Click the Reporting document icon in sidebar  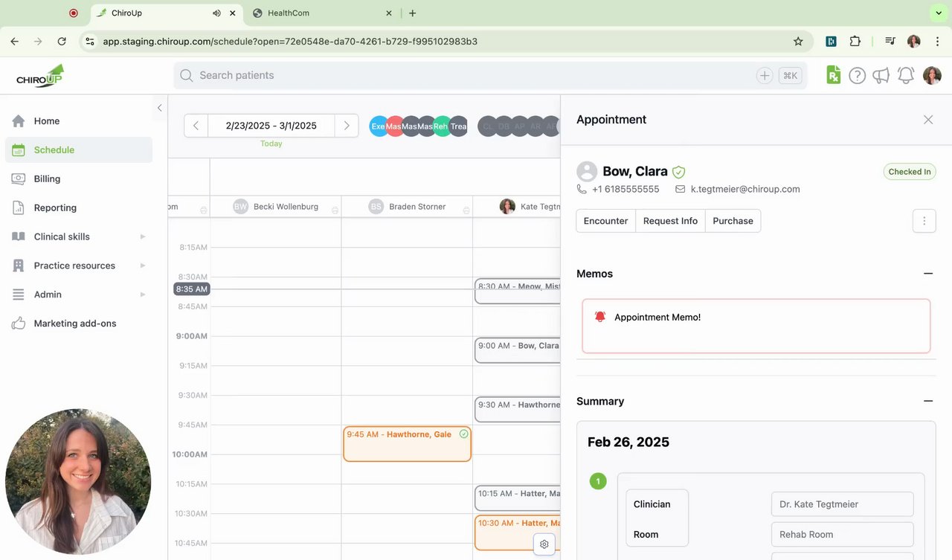tap(19, 207)
